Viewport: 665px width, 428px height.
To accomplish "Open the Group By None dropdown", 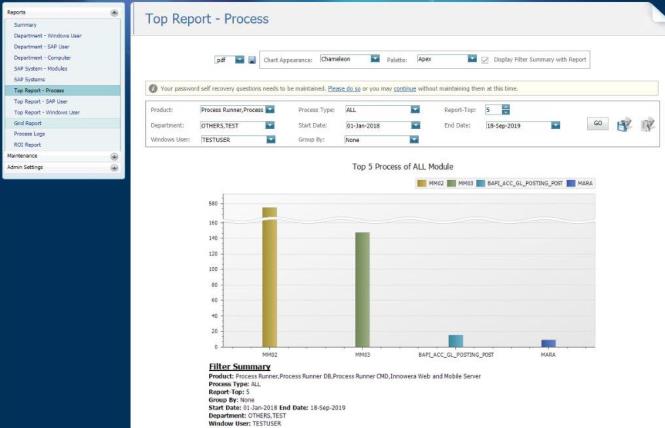I will click(x=414, y=140).
